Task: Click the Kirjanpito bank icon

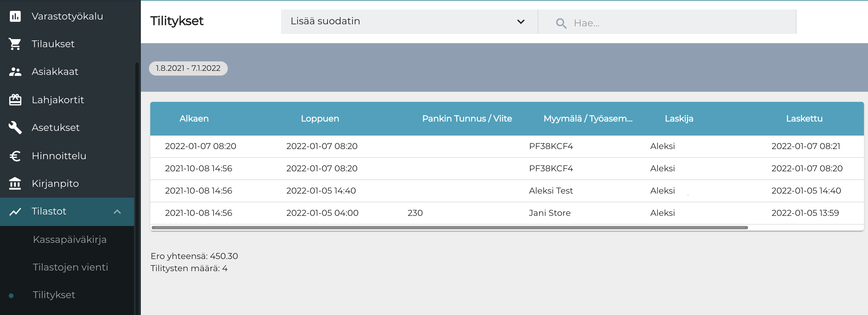Action: [15, 183]
